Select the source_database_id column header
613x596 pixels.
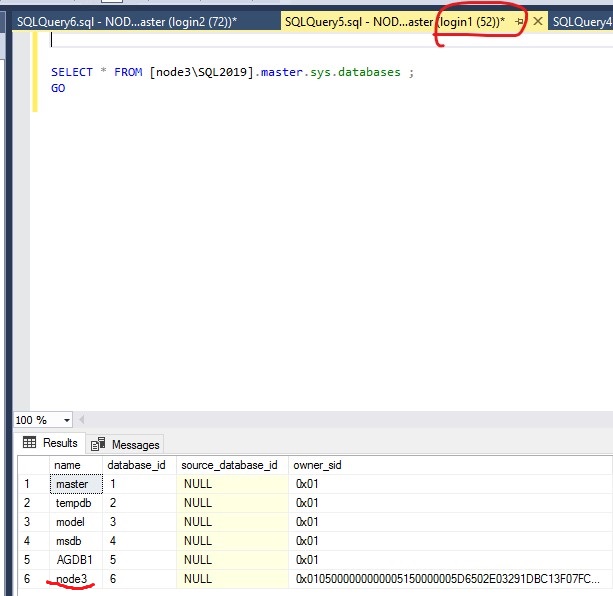coord(232,465)
